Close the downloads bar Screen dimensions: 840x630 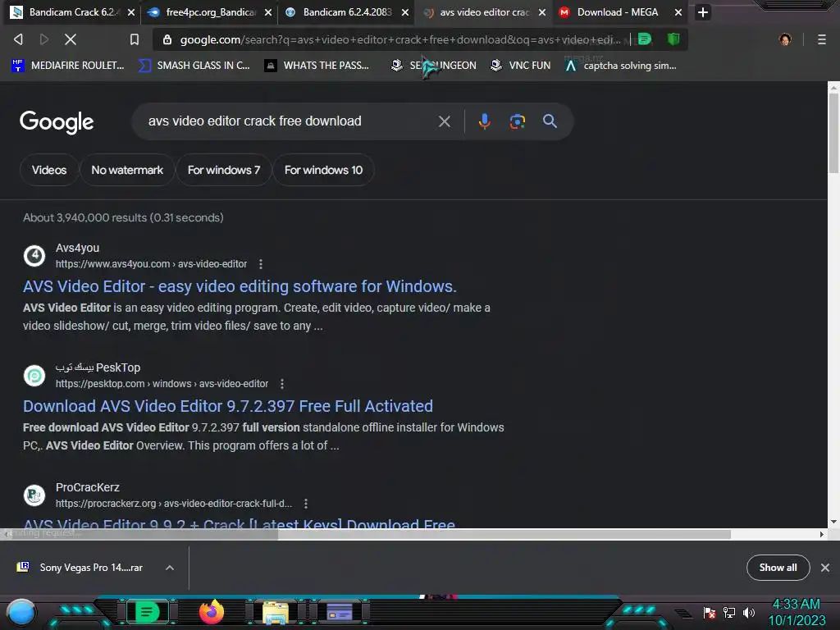(825, 568)
